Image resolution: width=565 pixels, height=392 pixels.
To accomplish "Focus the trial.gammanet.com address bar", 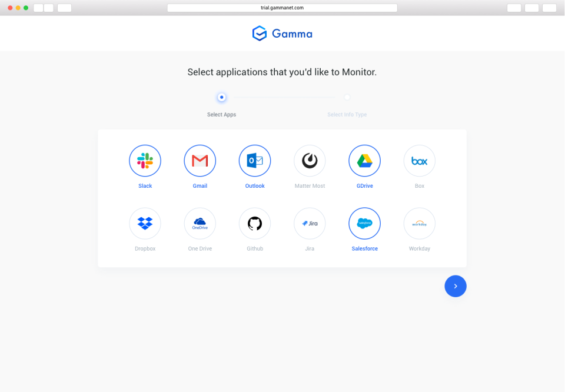I will click(x=282, y=8).
